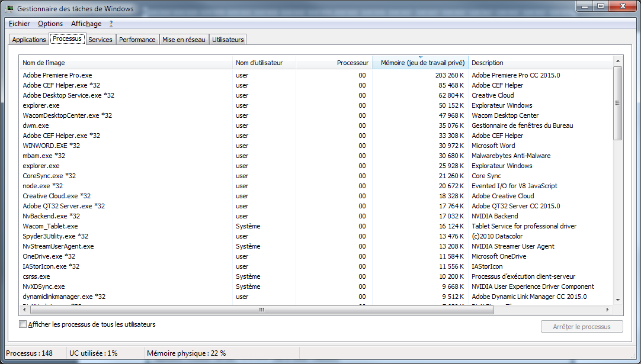Select Adobe Desktop Service.exe *32 process

click(316, 95)
